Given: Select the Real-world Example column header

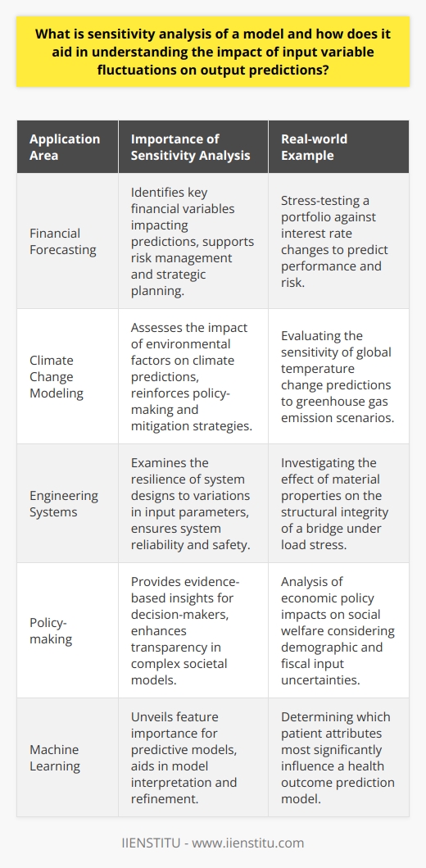Looking at the screenshot, I should (338, 146).
